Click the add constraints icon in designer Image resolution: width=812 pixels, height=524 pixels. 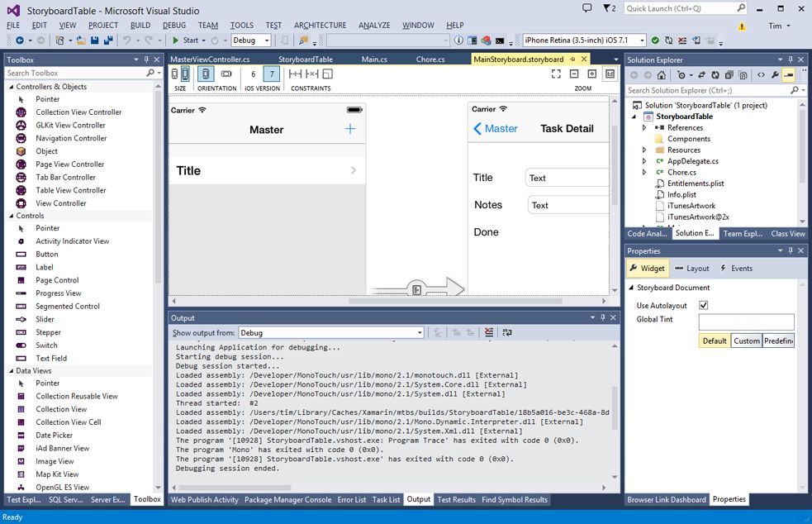pyautogui.click(x=295, y=74)
